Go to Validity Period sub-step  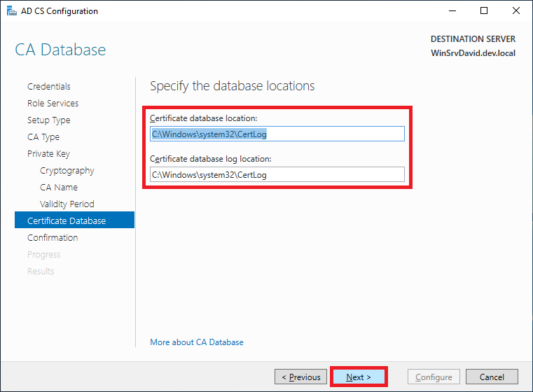coord(67,204)
